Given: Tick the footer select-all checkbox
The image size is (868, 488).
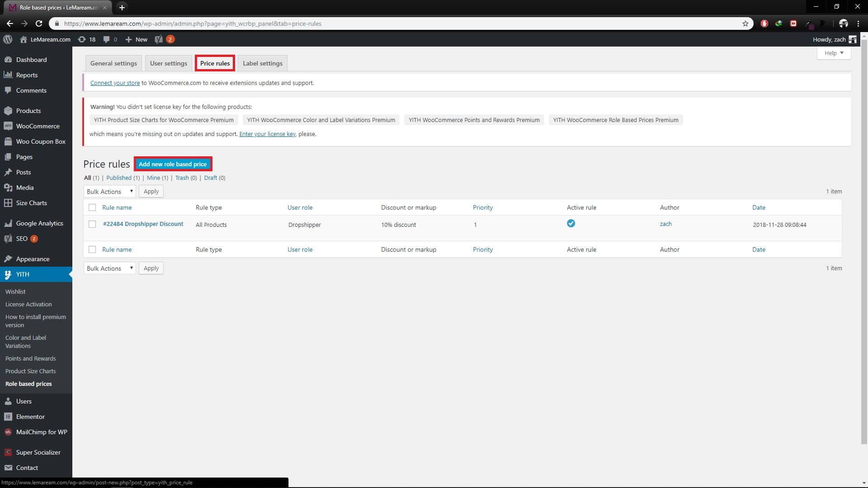Looking at the screenshot, I should [92, 249].
